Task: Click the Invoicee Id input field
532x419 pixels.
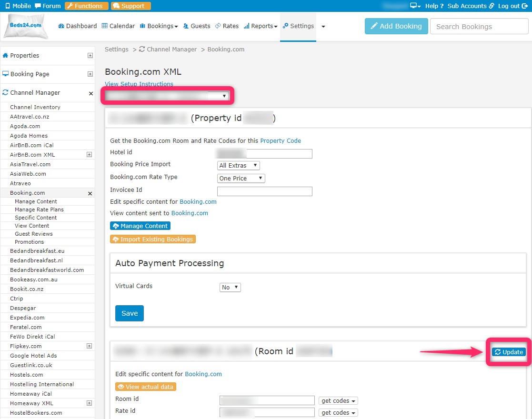Action: [x=265, y=191]
